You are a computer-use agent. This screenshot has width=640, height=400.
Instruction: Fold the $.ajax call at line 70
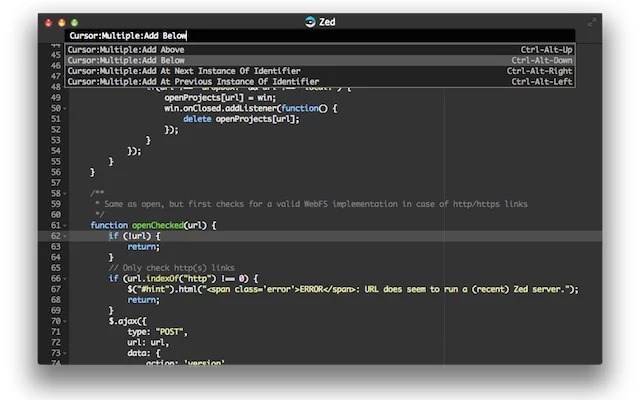coord(66,321)
